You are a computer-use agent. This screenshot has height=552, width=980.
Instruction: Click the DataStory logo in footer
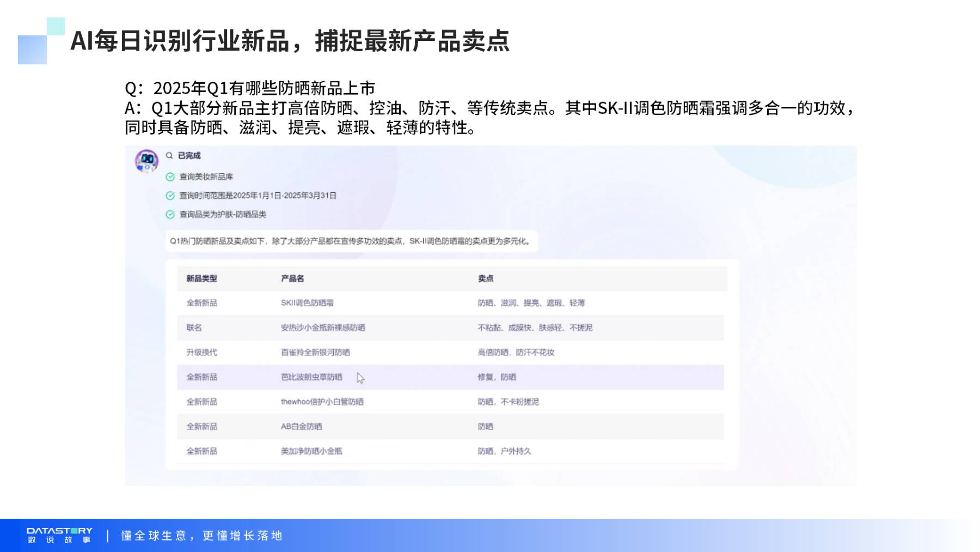click(x=59, y=535)
